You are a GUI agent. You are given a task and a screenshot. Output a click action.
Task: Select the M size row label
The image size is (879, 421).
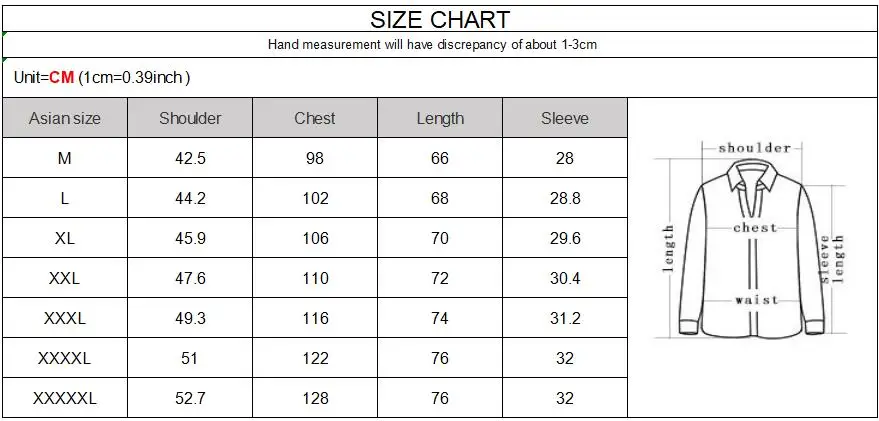point(65,159)
